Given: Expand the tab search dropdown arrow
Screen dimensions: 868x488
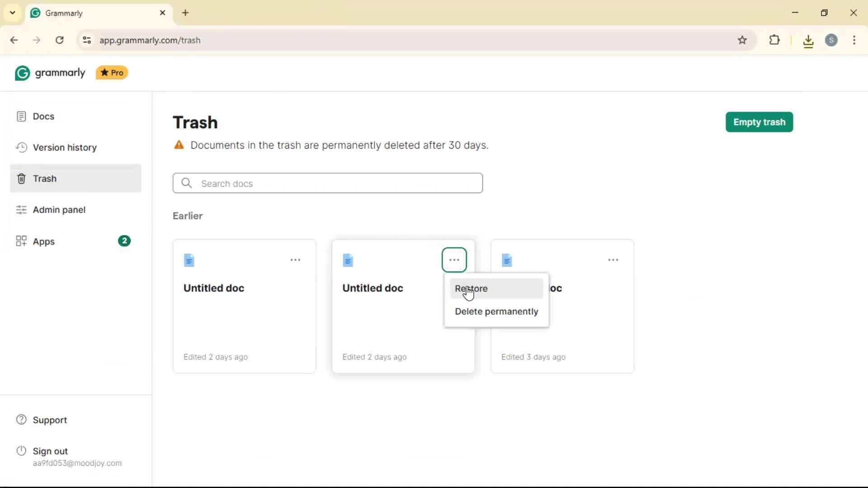Looking at the screenshot, I should tap(12, 13).
